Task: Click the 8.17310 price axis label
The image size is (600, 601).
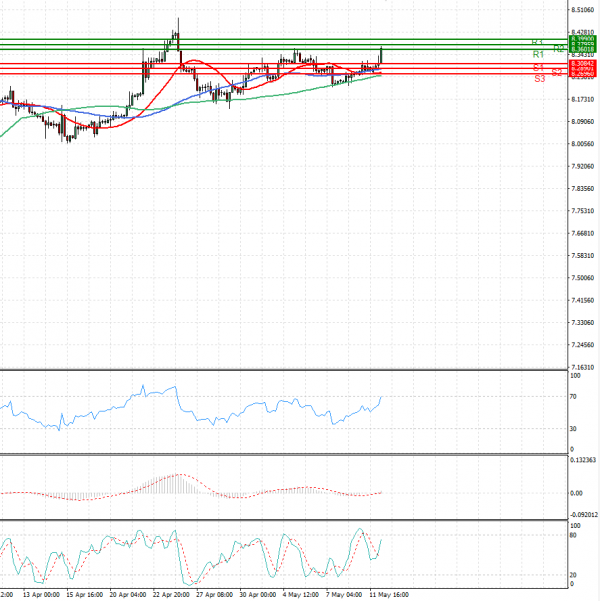Action: click(x=582, y=99)
